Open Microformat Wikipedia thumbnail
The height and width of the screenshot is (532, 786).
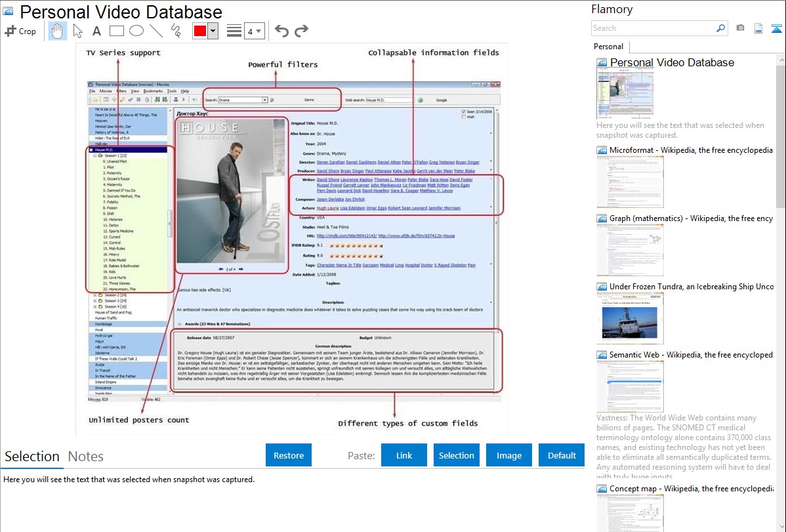[x=630, y=182]
